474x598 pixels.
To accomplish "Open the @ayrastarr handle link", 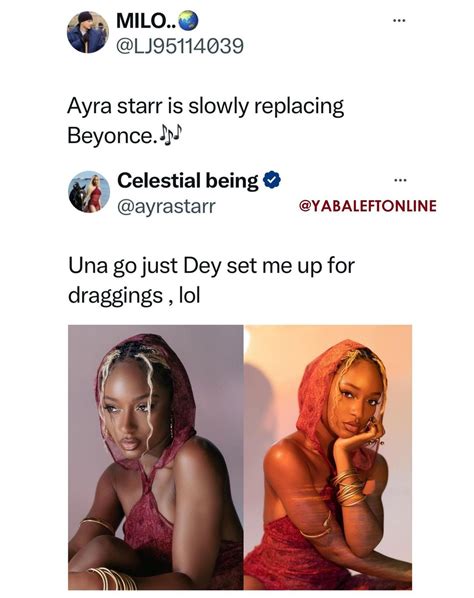I will [x=166, y=206].
